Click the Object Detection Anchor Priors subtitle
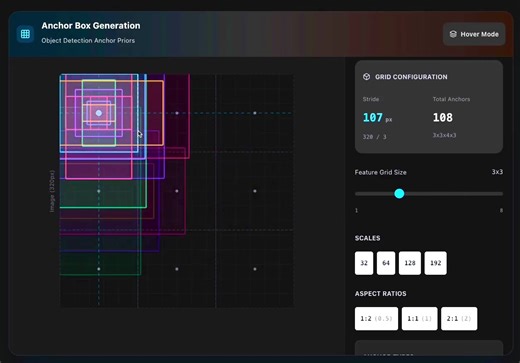The height and width of the screenshot is (363, 520). 88,41
